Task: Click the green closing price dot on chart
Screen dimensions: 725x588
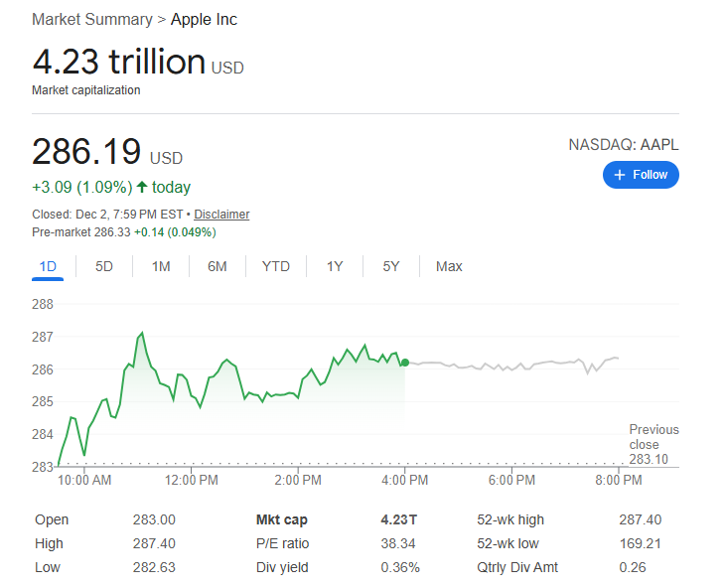Action: point(405,363)
